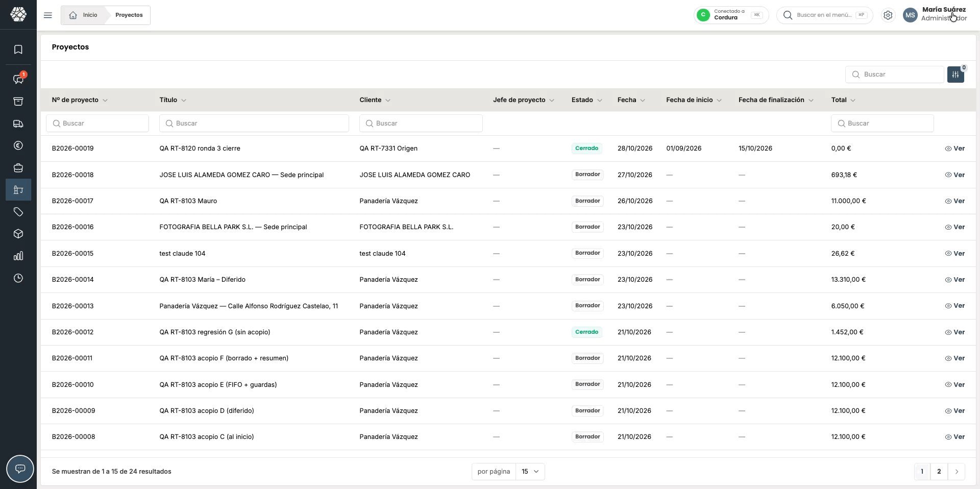The height and width of the screenshot is (489, 980).
Task: Open the clock time sidebar icon
Action: pos(18,278)
